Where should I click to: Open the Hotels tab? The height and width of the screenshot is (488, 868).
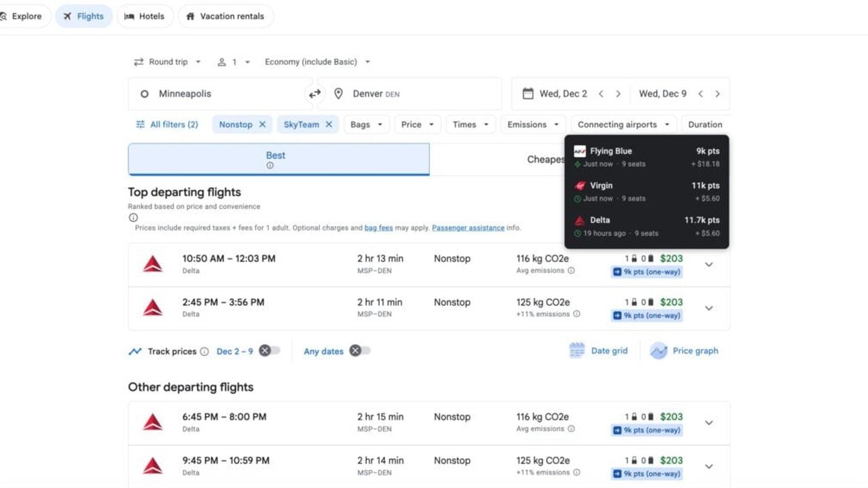[145, 16]
